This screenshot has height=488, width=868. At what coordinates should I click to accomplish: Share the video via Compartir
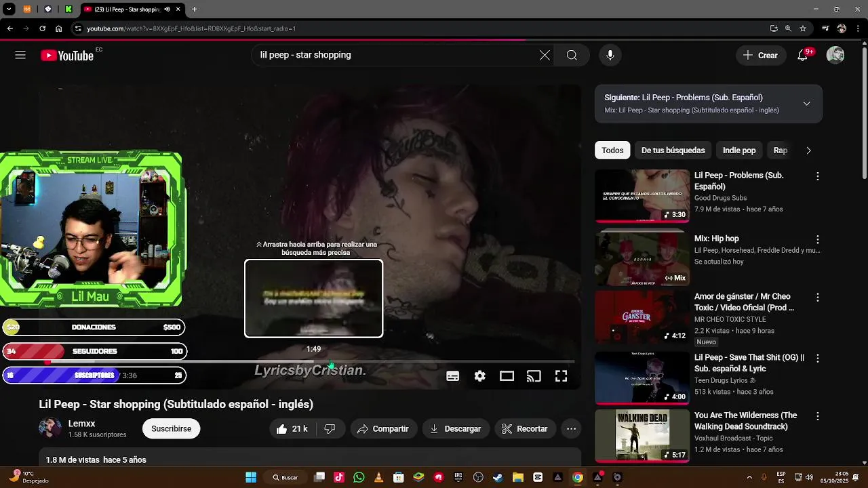click(x=383, y=428)
